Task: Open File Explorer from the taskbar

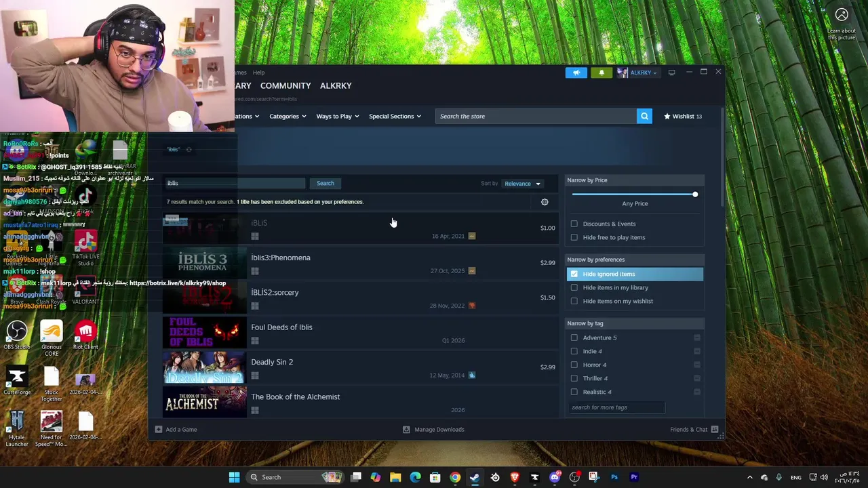Action: point(395,477)
